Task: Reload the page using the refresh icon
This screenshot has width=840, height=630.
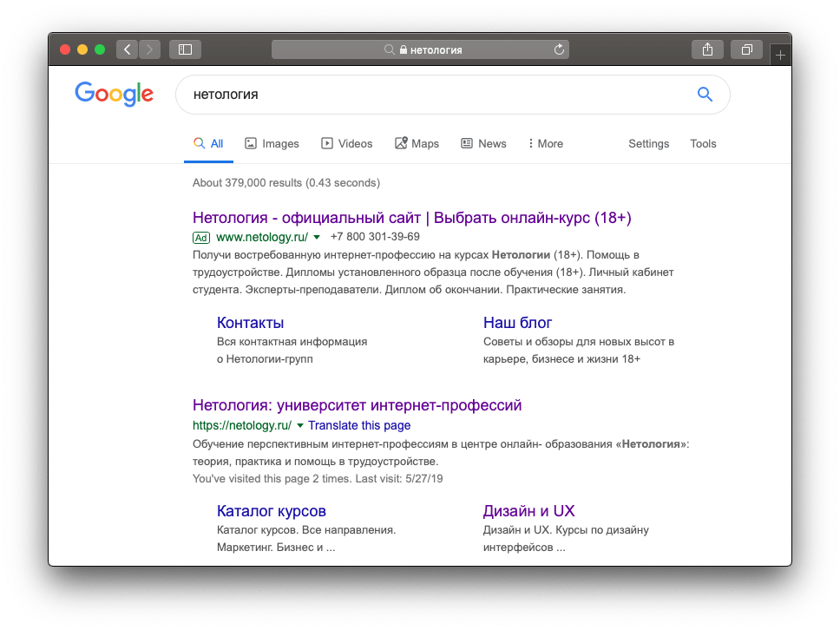Action: click(560, 49)
